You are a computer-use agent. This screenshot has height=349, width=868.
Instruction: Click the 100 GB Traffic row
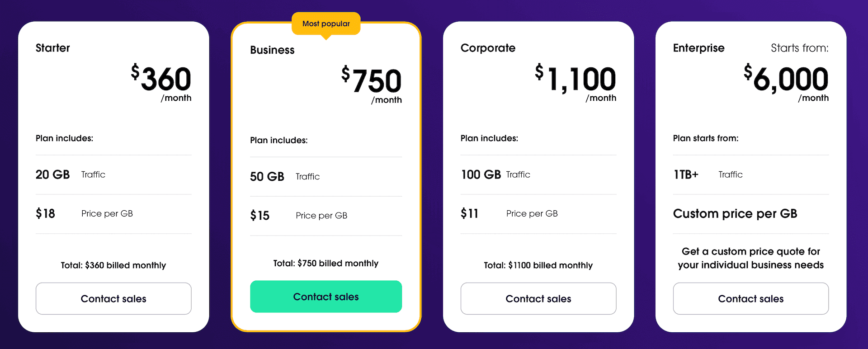pos(538,174)
